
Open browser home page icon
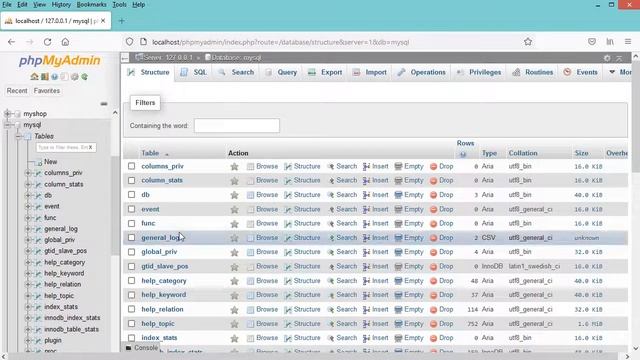pyautogui.click(x=65, y=42)
